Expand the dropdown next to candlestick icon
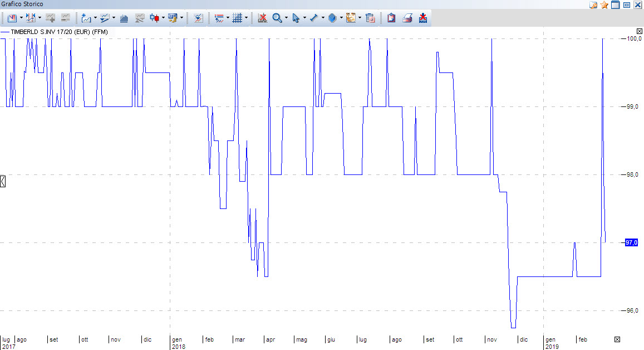644x350 pixels. [x=163, y=18]
